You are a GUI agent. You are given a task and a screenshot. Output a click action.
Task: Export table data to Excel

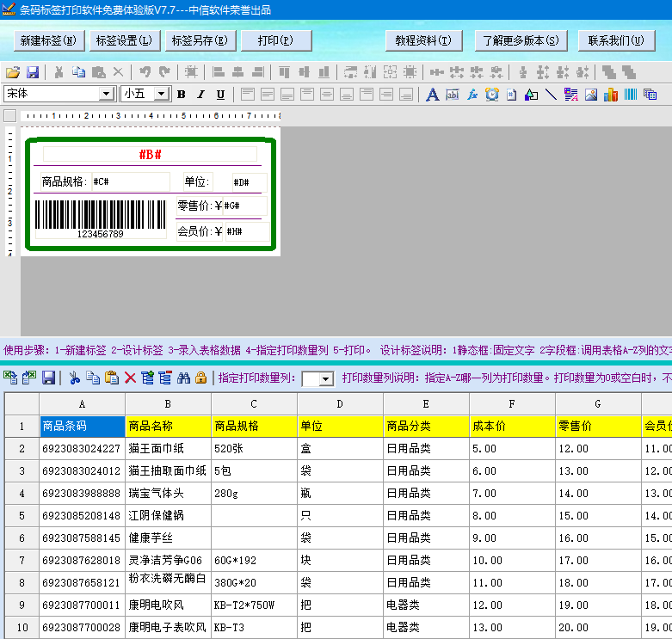(29, 378)
